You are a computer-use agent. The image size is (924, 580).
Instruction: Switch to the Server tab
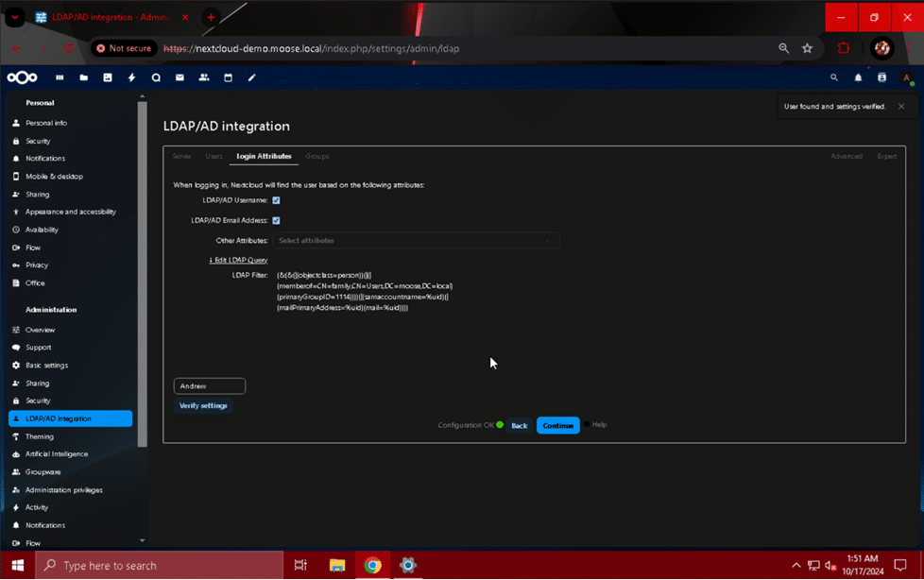pyautogui.click(x=181, y=156)
